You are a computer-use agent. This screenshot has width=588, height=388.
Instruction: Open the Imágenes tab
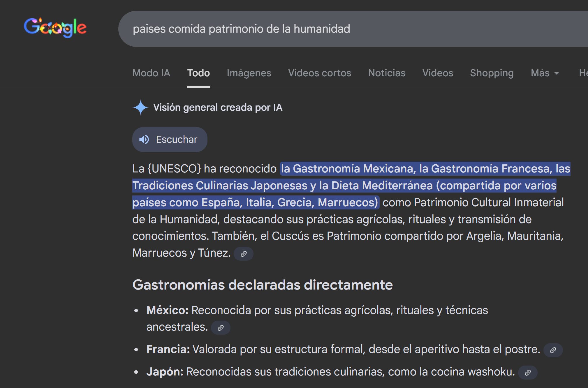pyautogui.click(x=249, y=73)
